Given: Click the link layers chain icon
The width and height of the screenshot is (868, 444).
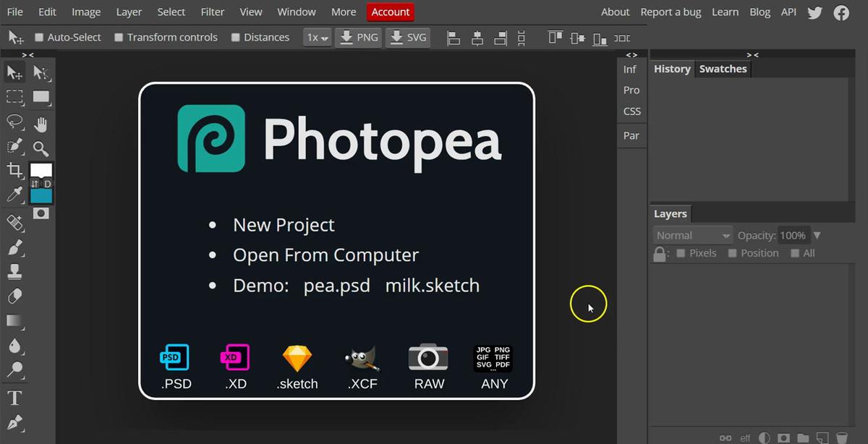Looking at the screenshot, I should click(x=726, y=438).
